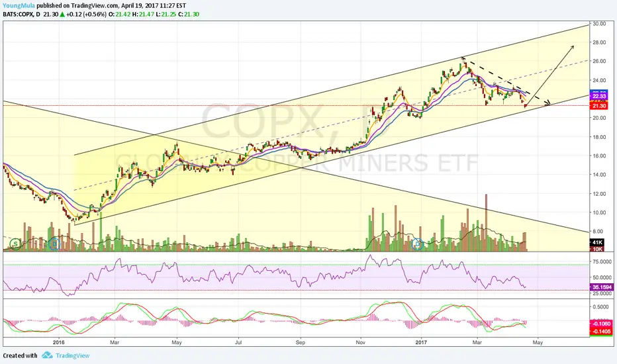Click the 24.00 price axis label
This screenshot has height=364, width=617.
click(x=599, y=80)
